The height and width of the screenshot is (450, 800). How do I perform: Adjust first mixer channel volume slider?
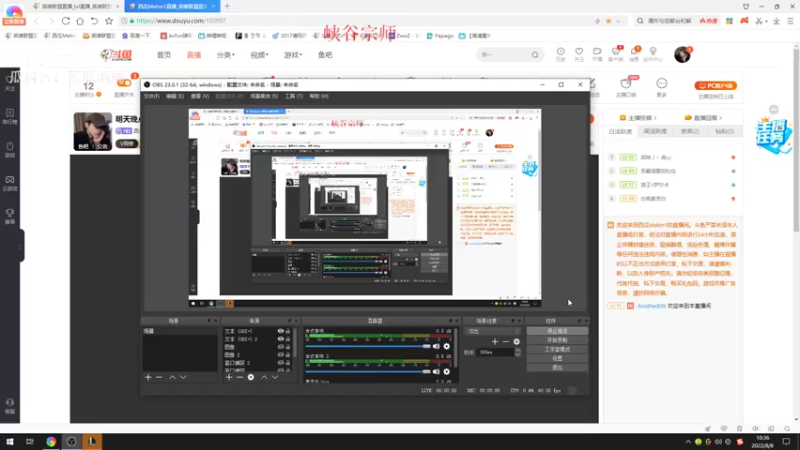(368, 346)
